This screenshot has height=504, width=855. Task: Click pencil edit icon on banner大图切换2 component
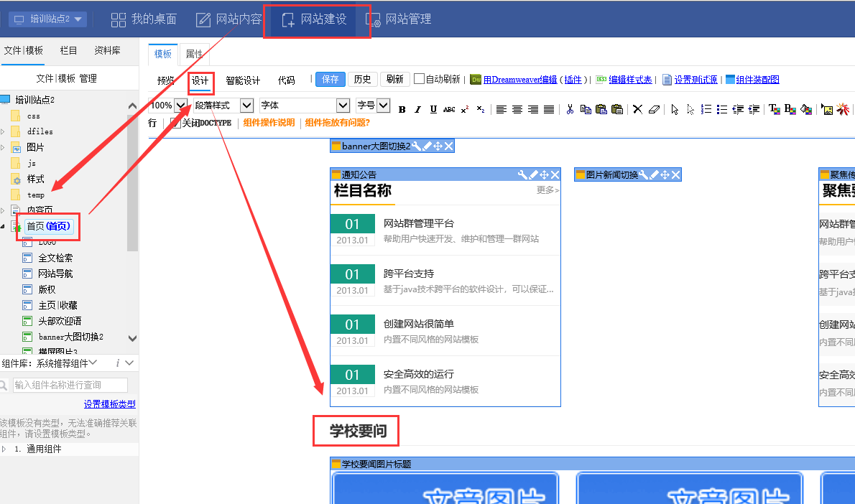427,146
